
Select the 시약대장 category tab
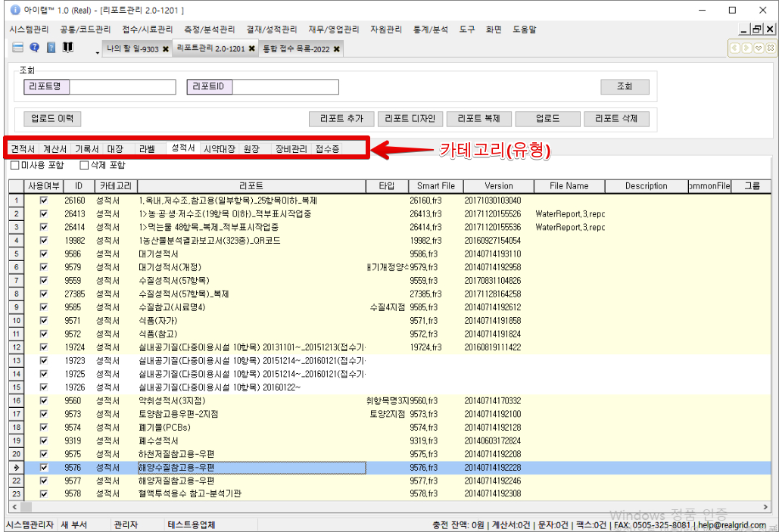point(220,148)
